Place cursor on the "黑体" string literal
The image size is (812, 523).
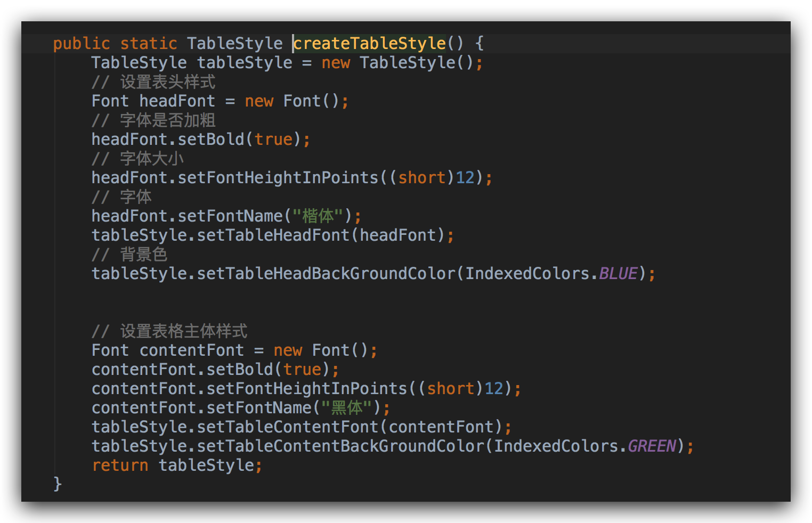coord(346,407)
